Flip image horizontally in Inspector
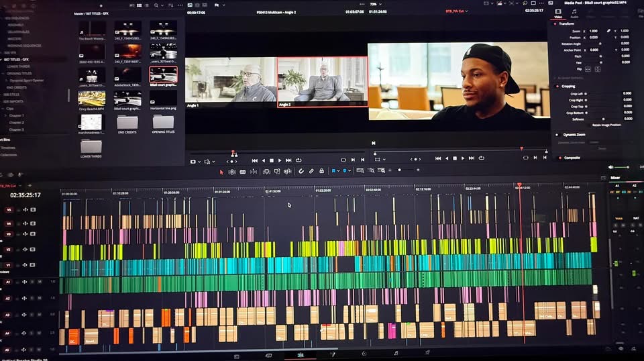This screenshot has width=644, height=361. pyautogui.click(x=588, y=69)
